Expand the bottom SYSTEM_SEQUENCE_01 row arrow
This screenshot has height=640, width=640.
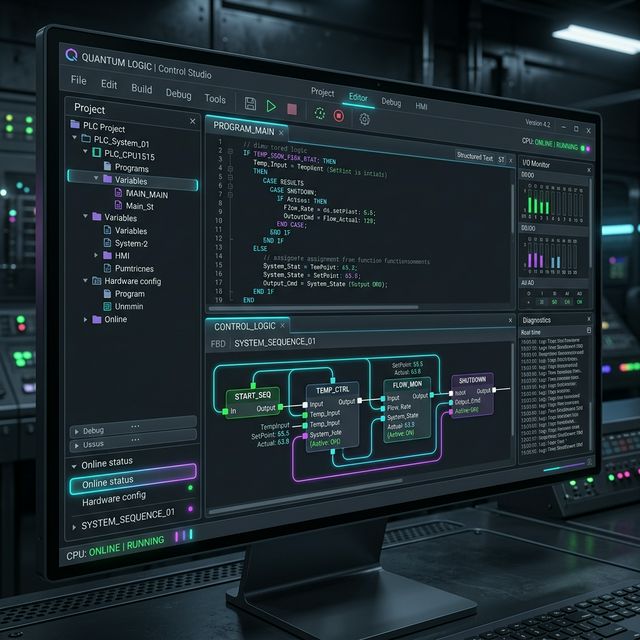(74, 527)
